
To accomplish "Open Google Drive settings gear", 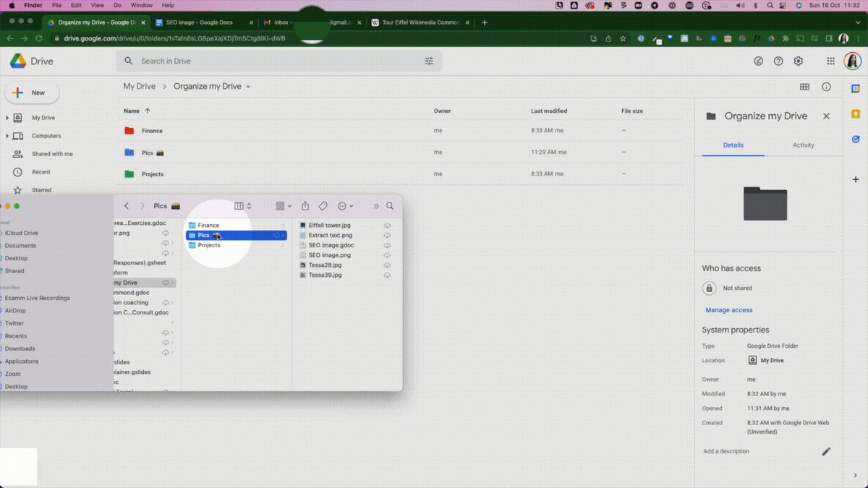I will click(x=799, y=61).
